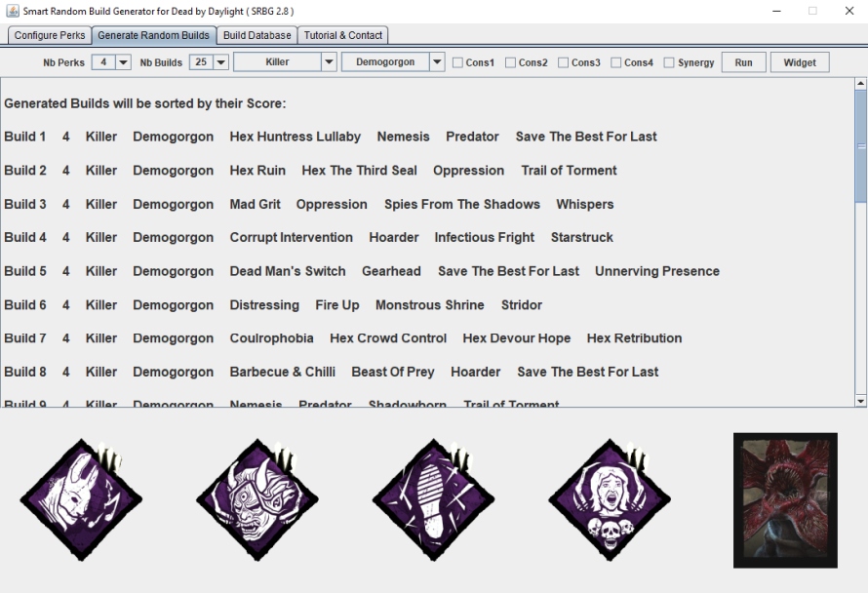Click 'Whispers' in Build 3
Viewport: 868px width, 593px height.
584,204
